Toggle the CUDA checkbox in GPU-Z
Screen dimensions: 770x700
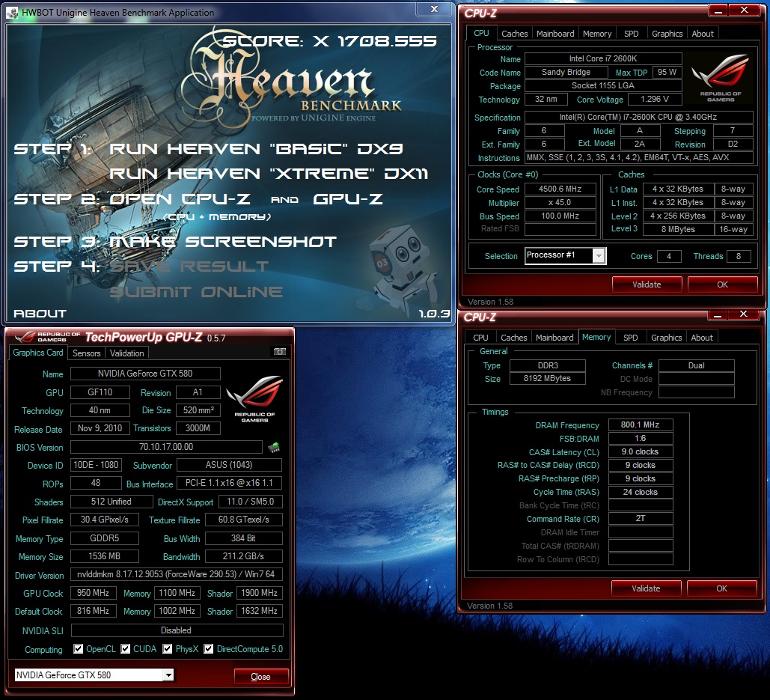pos(125,649)
